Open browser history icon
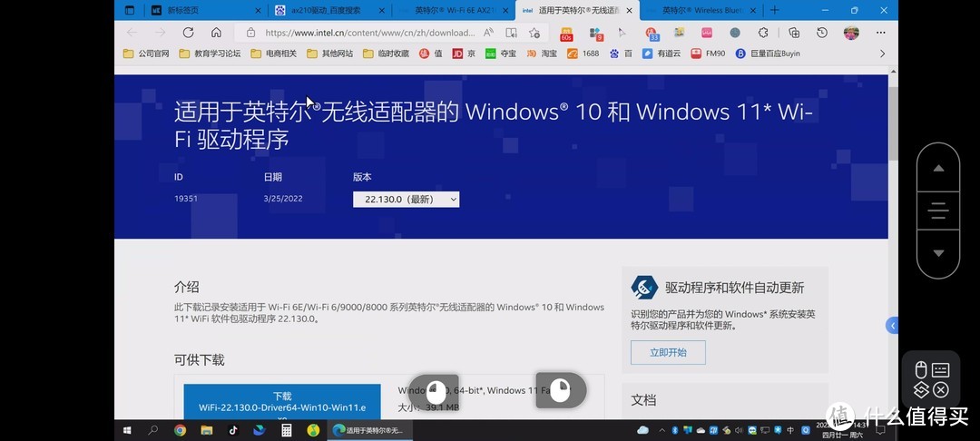980x441 pixels. [x=822, y=33]
